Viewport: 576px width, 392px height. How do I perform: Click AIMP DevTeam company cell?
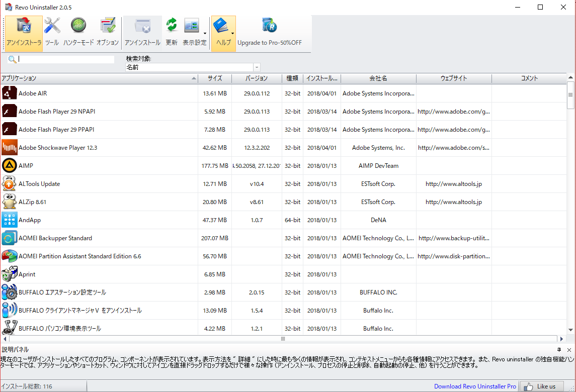378,166
